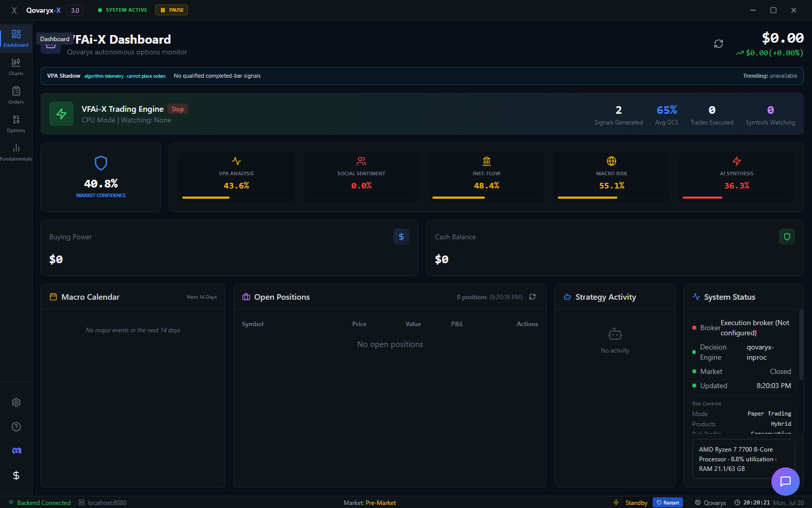Click Next 14 Days label
Image resolution: width=812 pixels, height=508 pixels.
point(201,297)
